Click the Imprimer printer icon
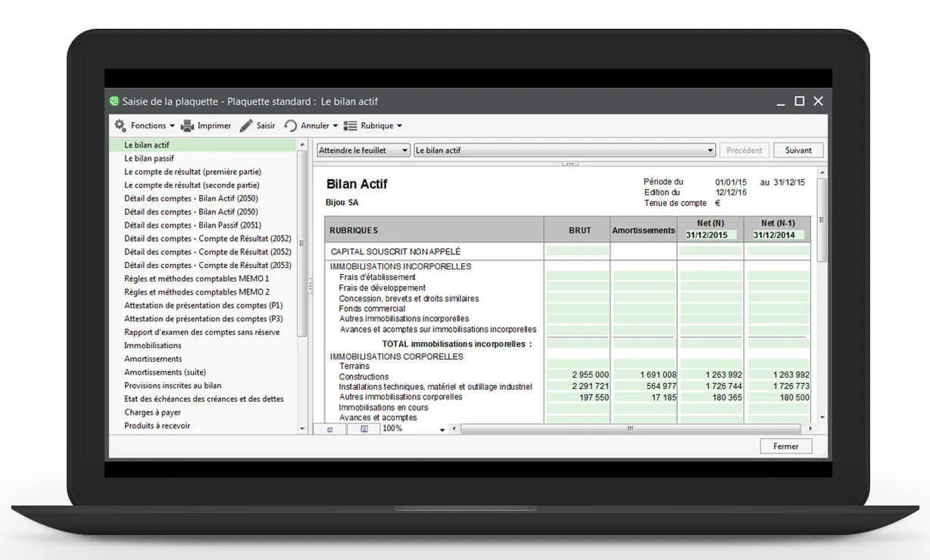This screenshot has width=930, height=560. 187,126
